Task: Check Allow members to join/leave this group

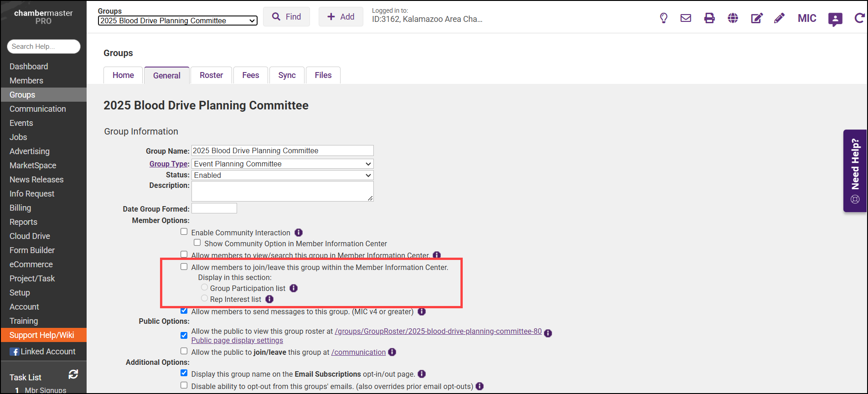Action: pyautogui.click(x=184, y=267)
